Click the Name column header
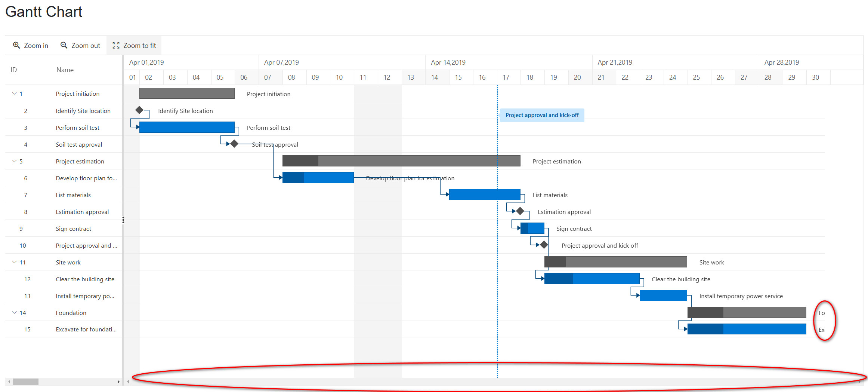 [x=65, y=70]
